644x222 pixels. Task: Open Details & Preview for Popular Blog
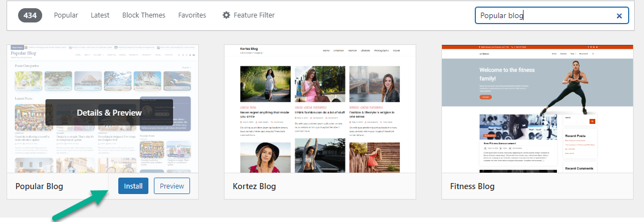pos(110,112)
